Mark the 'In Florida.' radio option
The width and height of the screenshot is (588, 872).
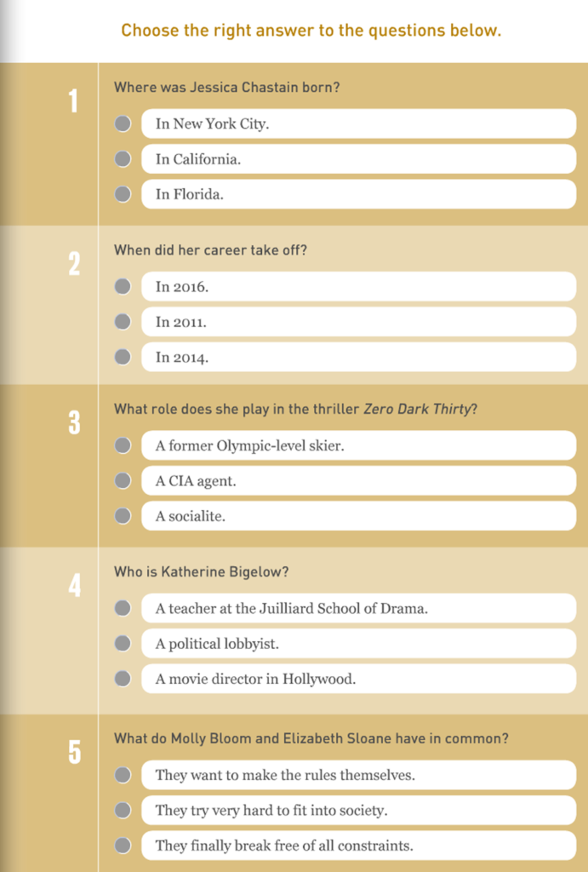click(123, 194)
